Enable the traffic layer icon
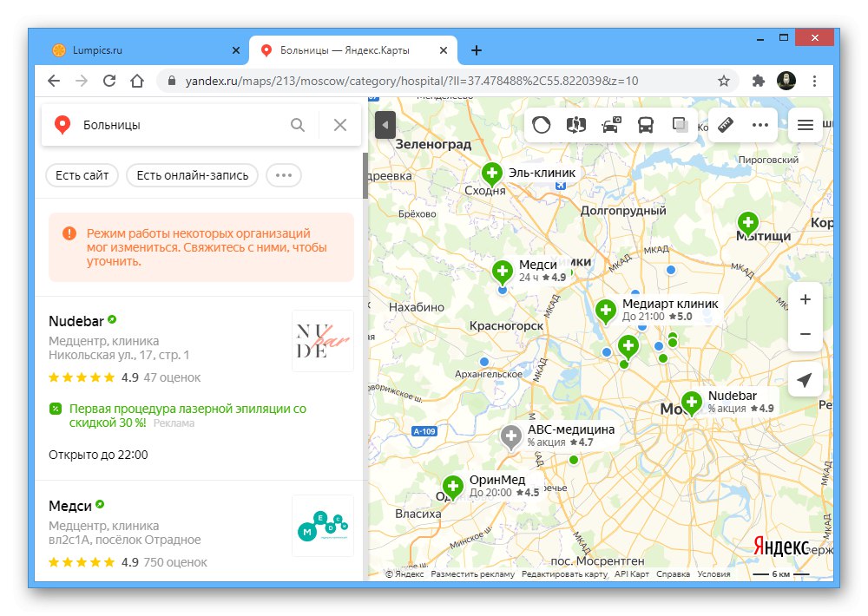 542,125
